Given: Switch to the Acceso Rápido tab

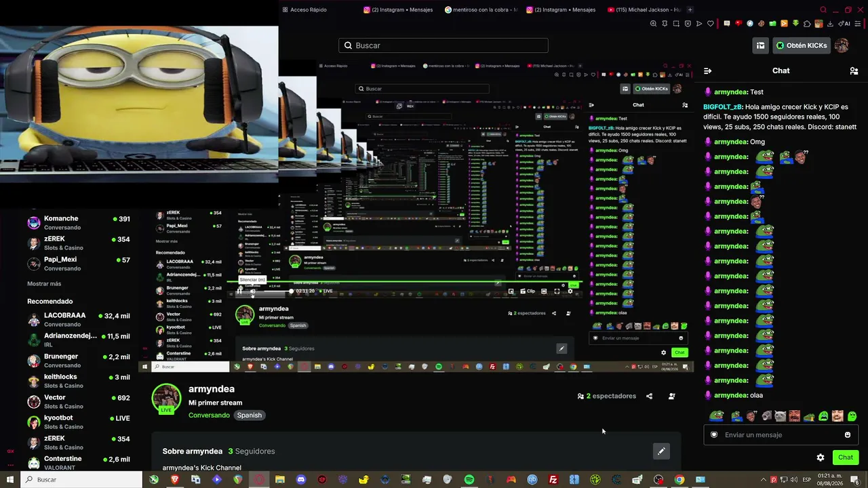Looking at the screenshot, I should pos(304,10).
